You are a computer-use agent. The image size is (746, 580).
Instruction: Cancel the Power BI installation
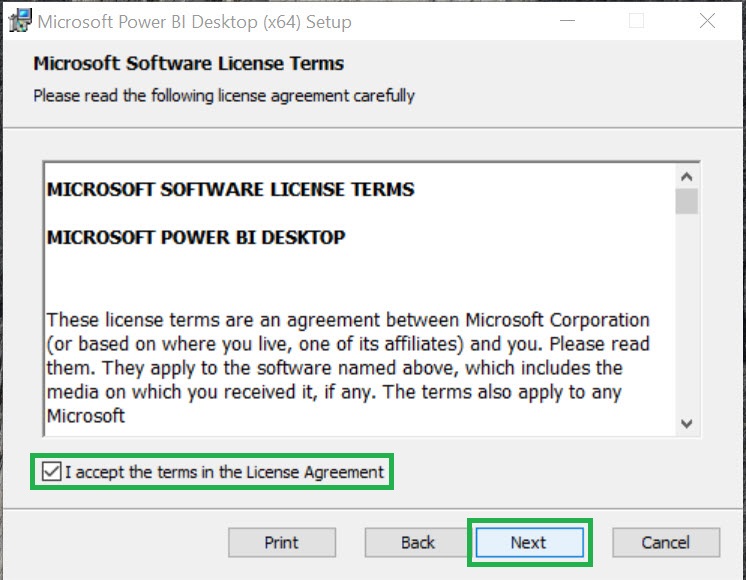pyautogui.click(x=665, y=542)
